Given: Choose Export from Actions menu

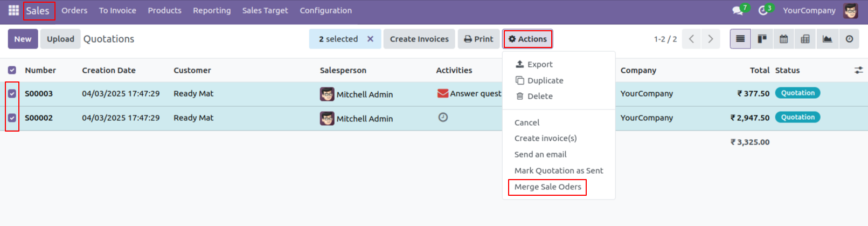Looking at the screenshot, I should (539, 64).
